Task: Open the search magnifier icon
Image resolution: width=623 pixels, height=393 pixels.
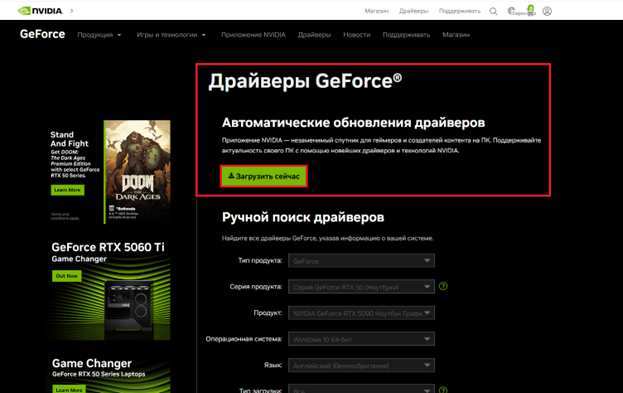Action: tap(493, 11)
